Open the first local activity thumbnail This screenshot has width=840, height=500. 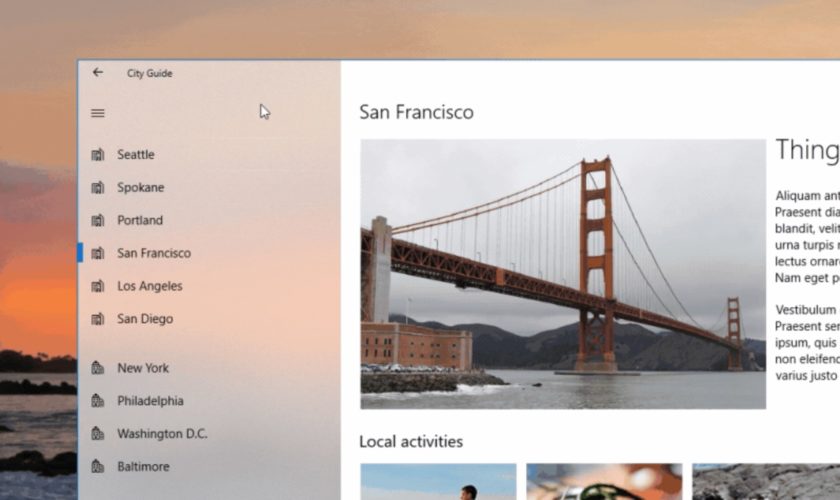438,482
